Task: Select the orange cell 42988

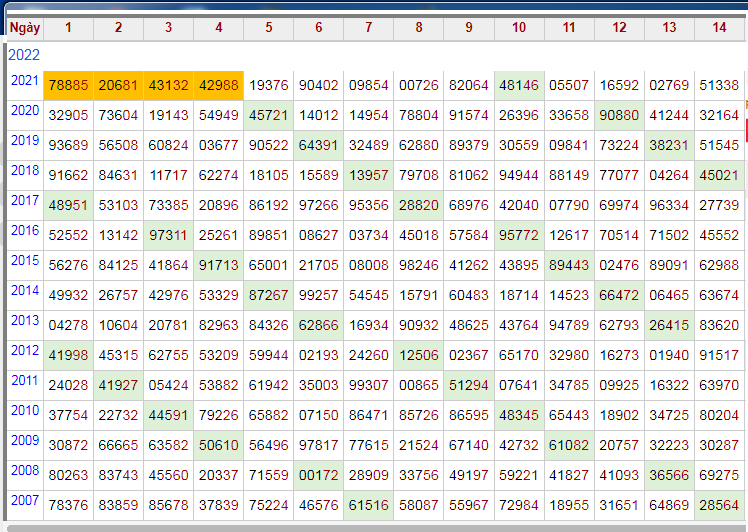Action: (x=219, y=86)
